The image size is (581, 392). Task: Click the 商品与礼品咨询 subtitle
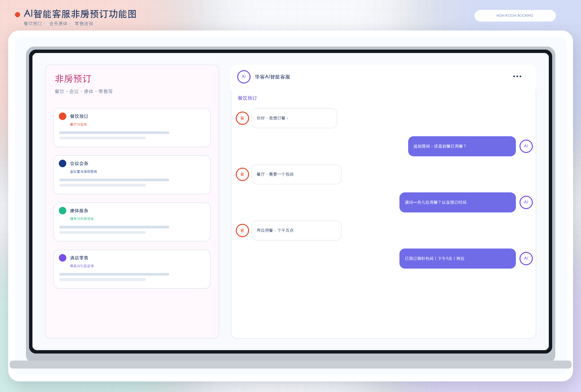pyautogui.click(x=82, y=266)
